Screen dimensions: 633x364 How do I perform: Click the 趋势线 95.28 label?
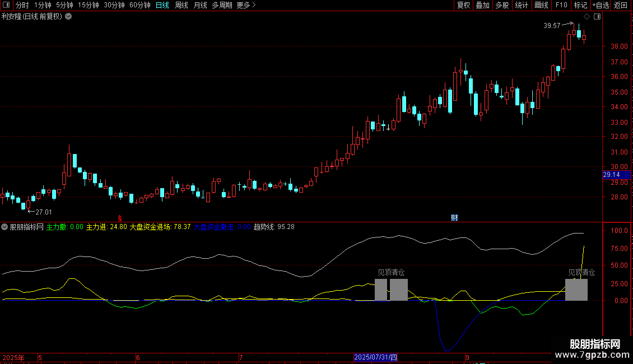pyautogui.click(x=274, y=227)
